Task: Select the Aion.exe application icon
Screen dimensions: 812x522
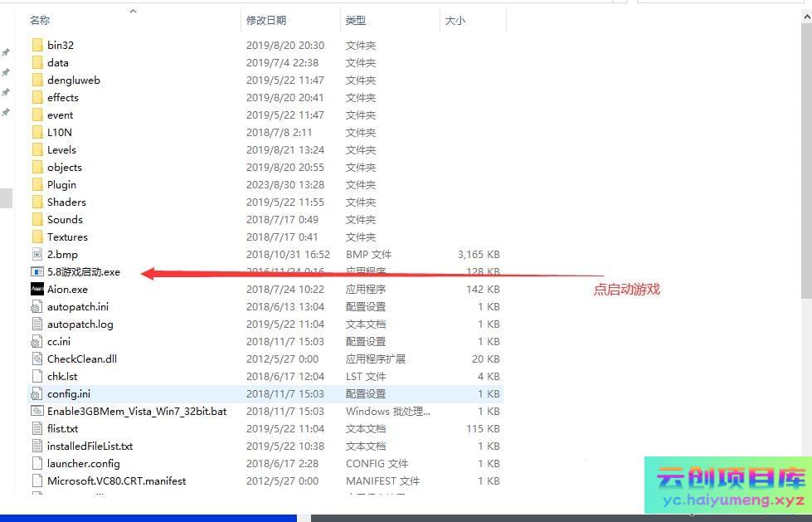Action: coord(37,289)
